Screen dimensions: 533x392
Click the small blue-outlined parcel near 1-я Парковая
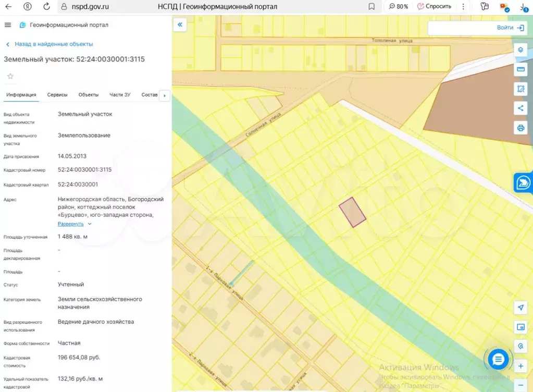coord(242,273)
